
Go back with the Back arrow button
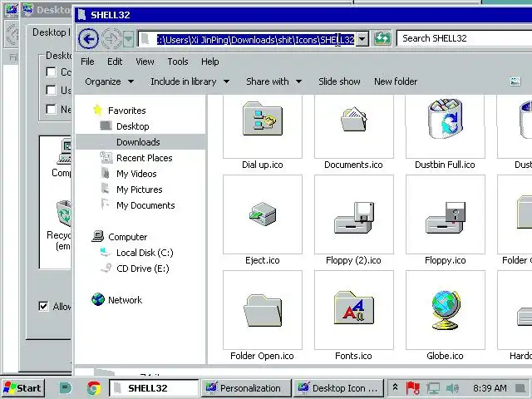click(88, 39)
